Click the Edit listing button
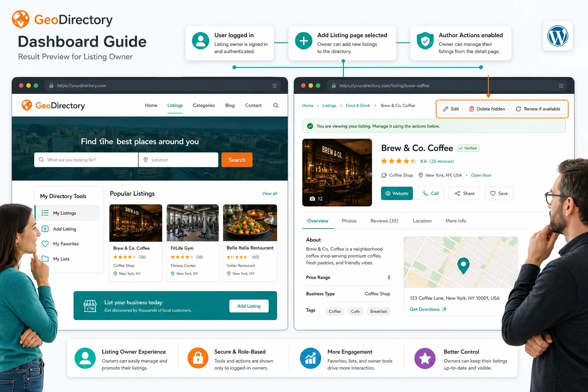Image resolution: width=588 pixels, height=392 pixels. click(x=451, y=109)
